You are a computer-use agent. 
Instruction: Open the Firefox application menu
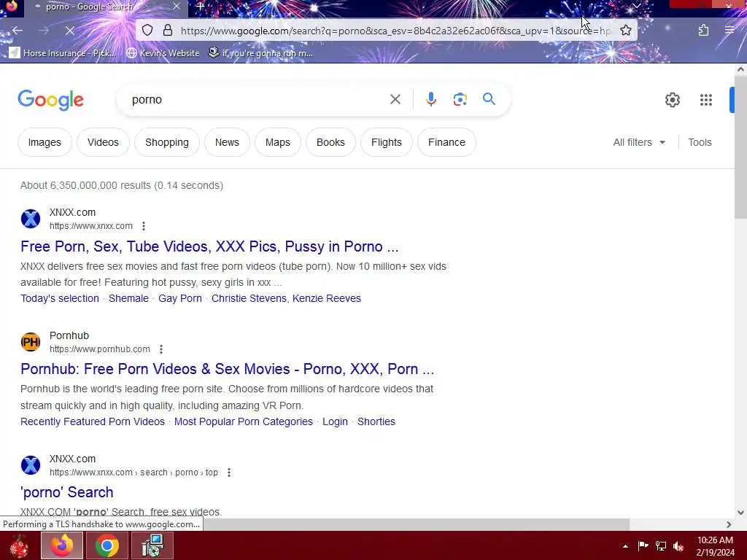729,31
